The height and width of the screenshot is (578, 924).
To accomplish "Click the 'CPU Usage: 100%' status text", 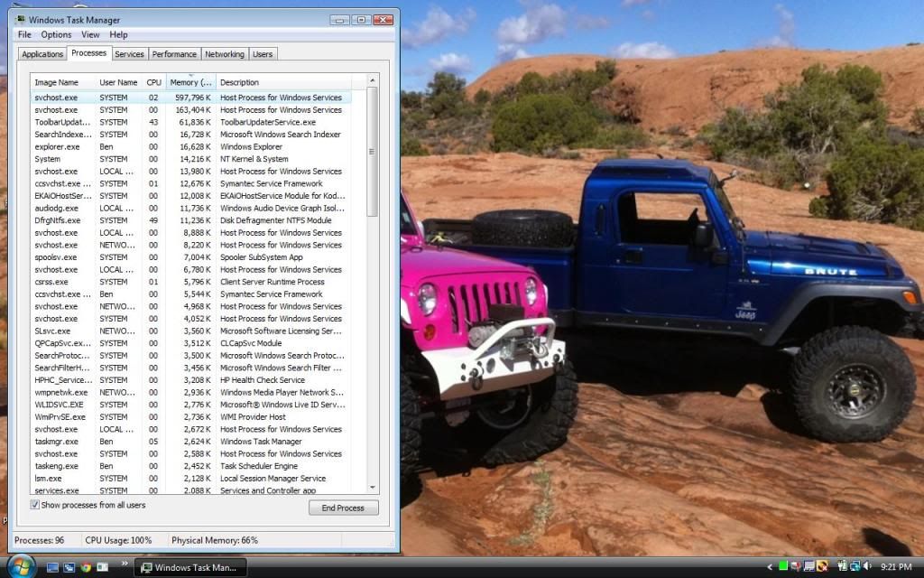I will pos(118,540).
